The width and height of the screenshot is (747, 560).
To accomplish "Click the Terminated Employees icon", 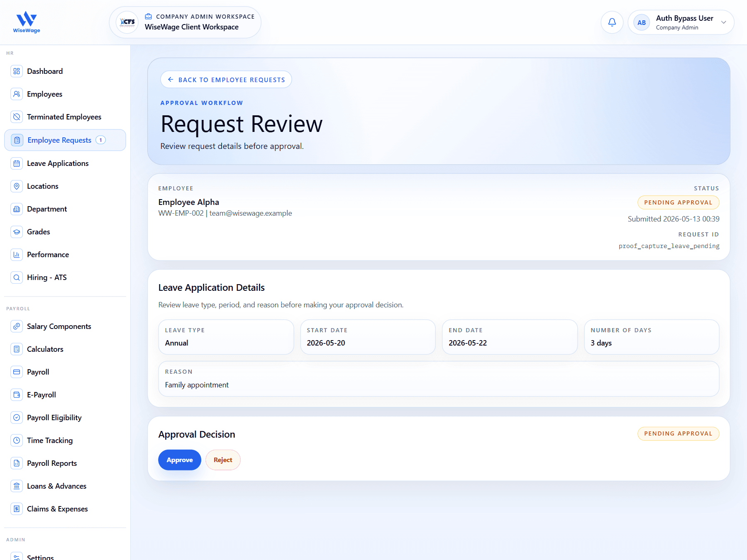I will click(x=17, y=117).
